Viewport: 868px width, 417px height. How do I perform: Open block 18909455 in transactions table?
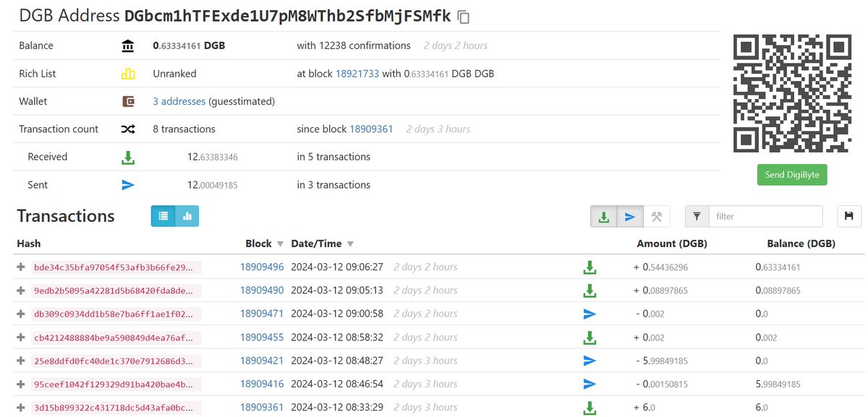(x=262, y=338)
